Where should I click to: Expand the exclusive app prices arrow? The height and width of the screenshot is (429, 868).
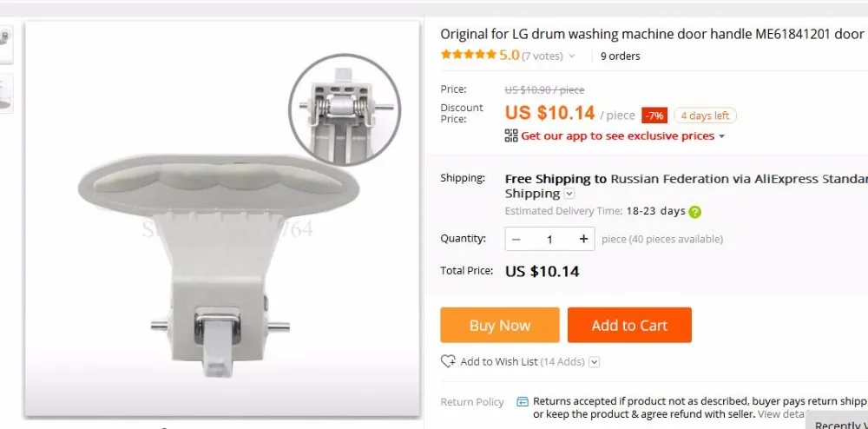coord(721,136)
